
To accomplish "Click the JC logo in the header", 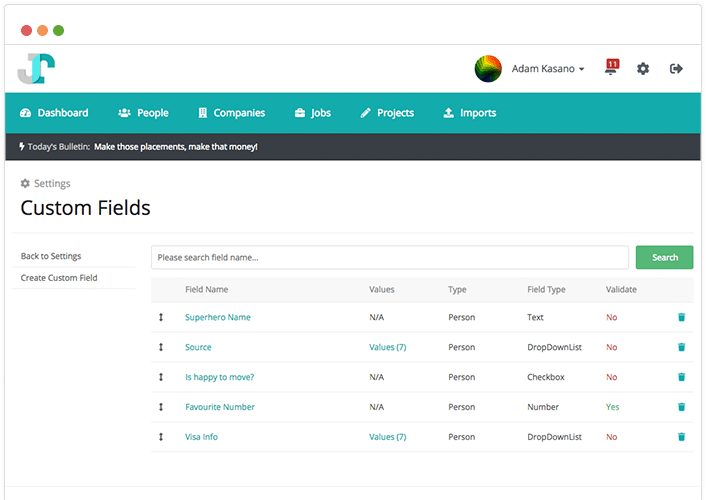I will tap(36, 69).
